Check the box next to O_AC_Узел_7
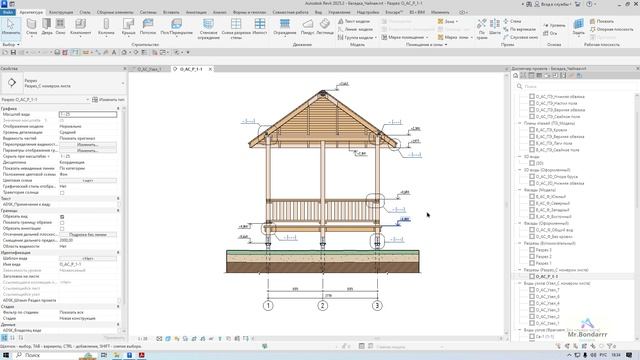The image size is (640, 360). pos(532,290)
